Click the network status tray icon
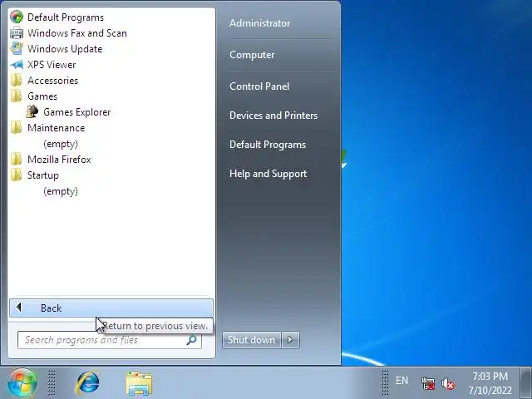The width and height of the screenshot is (532, 399). tap(428, 384)
